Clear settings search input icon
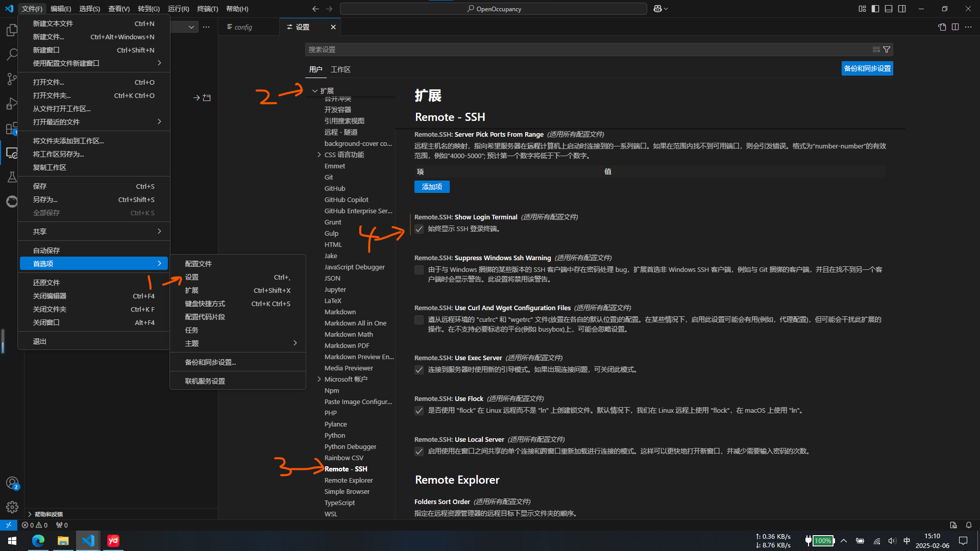 [876, 49]
